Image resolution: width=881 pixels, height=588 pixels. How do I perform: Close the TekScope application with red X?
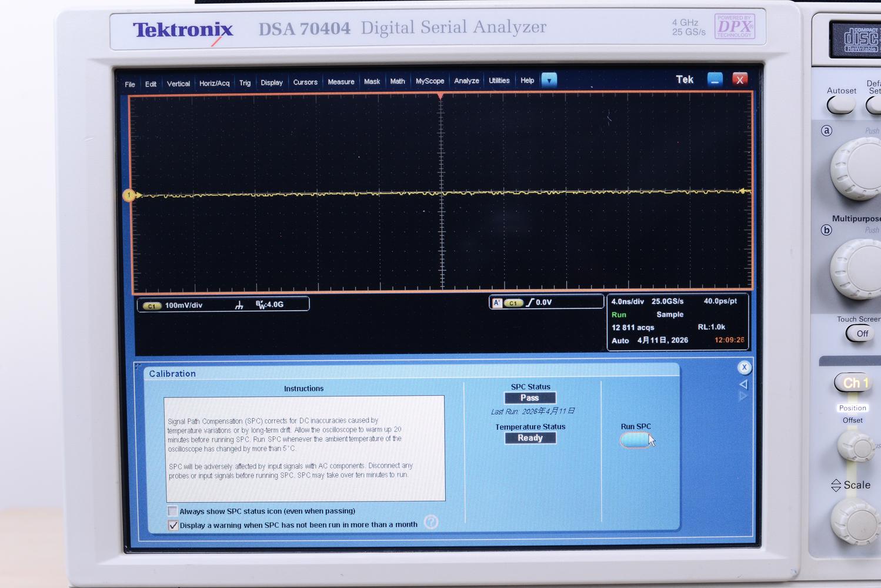740,79
